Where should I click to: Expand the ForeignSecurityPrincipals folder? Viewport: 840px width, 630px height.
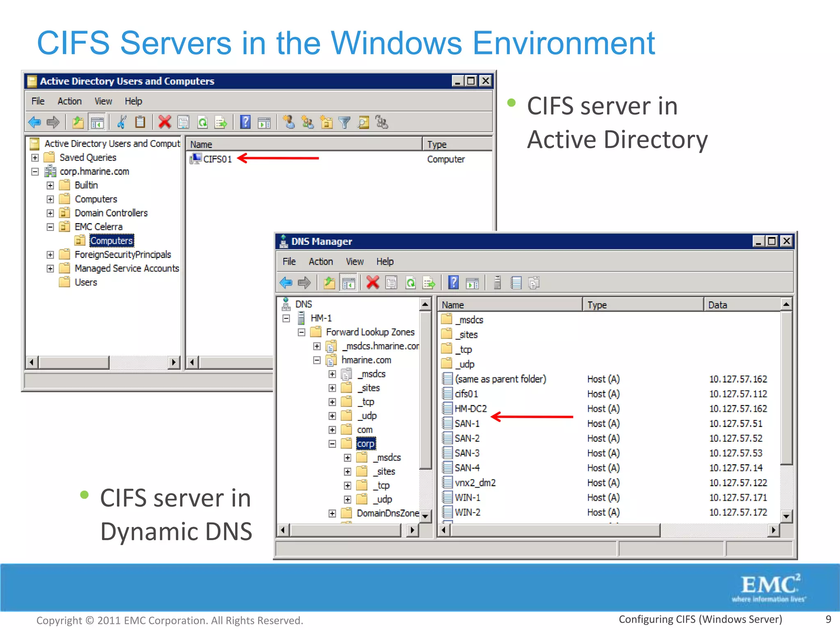coord(50,255)
